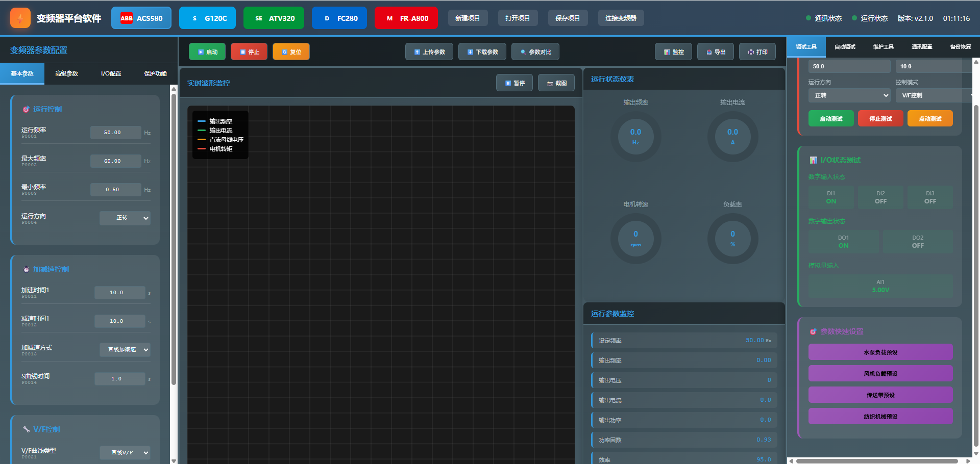The width and height of the screenshot is (980, 464).
Task: Switch to the 高级参数 tab
Action: coord(66,74)
